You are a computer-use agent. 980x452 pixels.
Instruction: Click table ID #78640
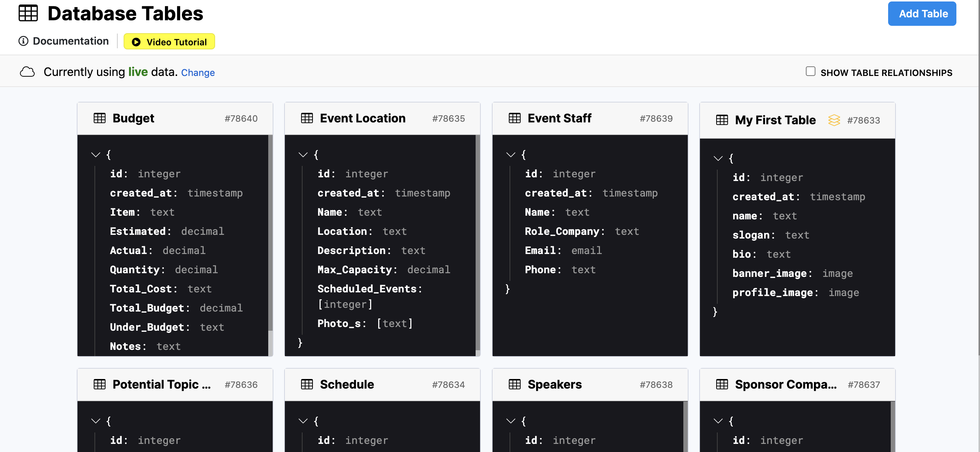[x=241, y=119]
